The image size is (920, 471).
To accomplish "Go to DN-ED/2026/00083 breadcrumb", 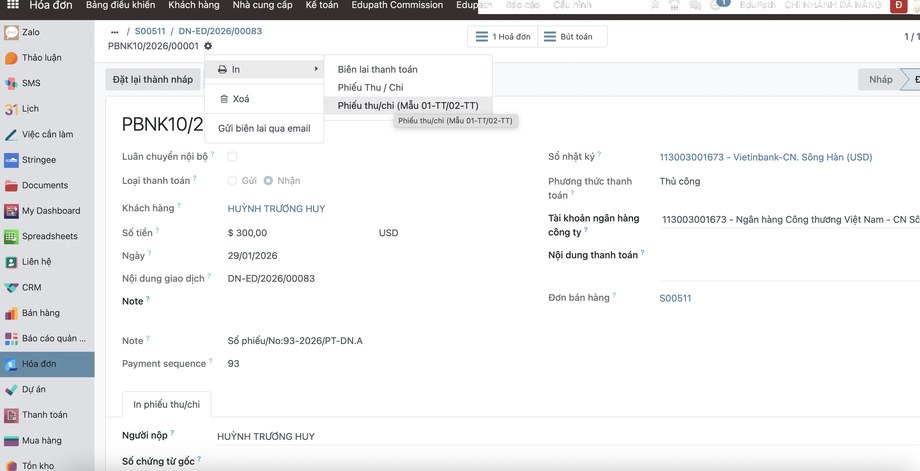I will (x=220, y=31).
